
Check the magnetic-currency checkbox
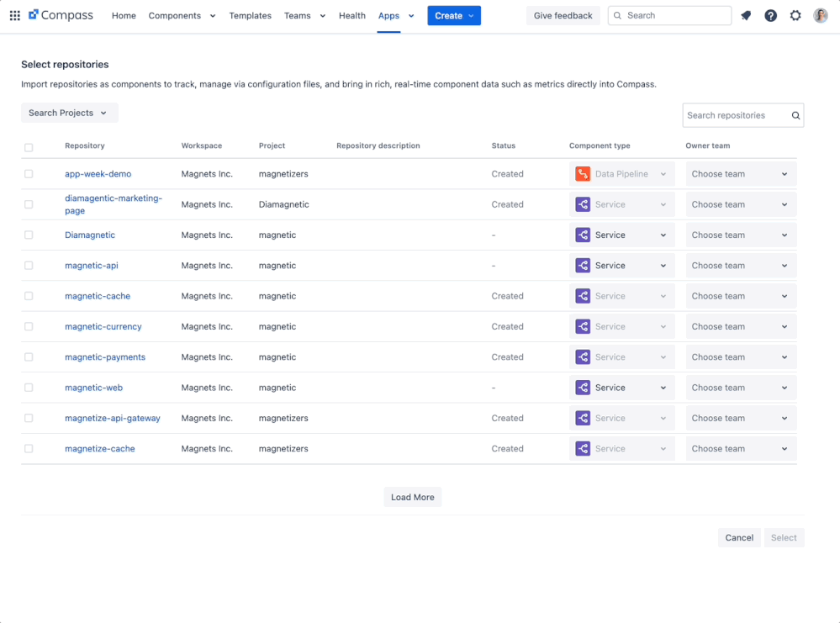pyautogui.click(x=29, y=326)
